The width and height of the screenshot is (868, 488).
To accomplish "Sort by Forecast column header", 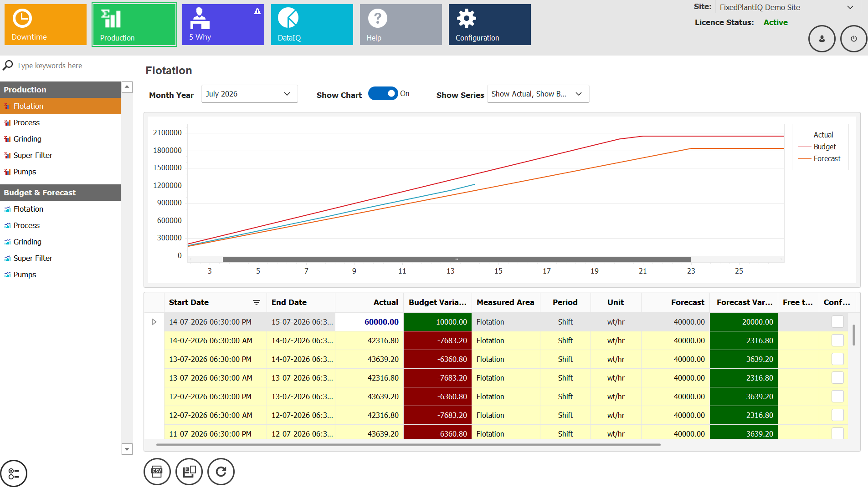I will click(675, 302).
